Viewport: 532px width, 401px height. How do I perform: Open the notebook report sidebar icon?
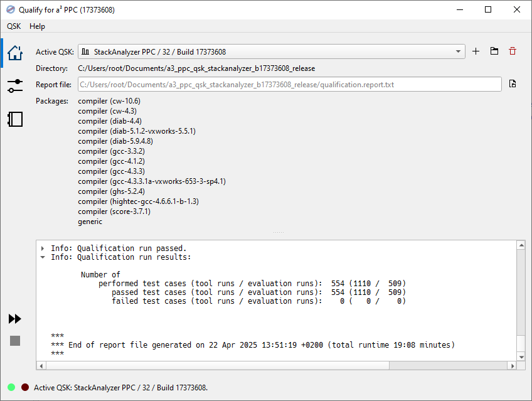(x=15, y=119)
